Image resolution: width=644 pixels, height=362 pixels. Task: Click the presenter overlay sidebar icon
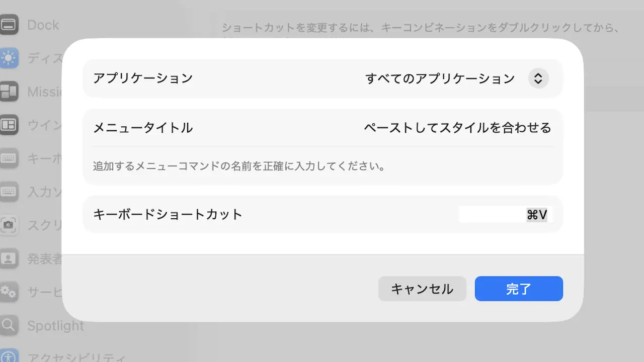point(9,258)
